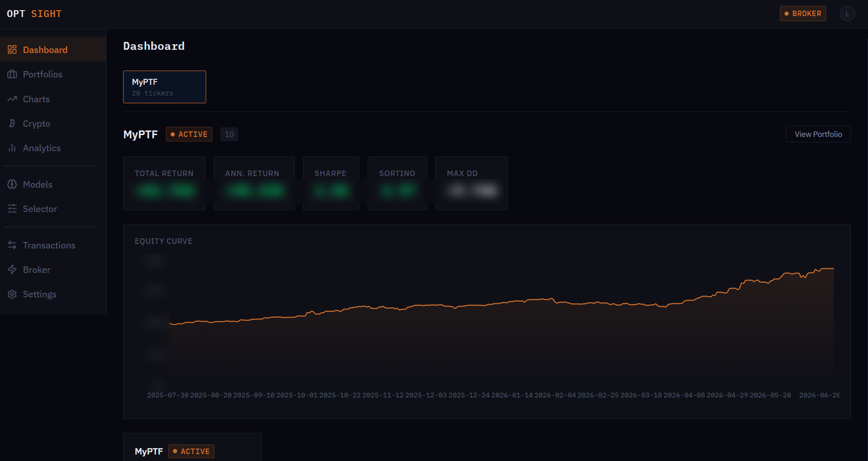Click the 2025-10-22 axis date label

tap(340, 395)
